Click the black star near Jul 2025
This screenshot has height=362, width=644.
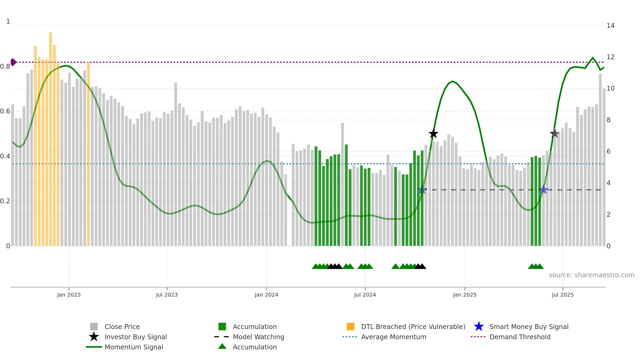tap(555, 133)
